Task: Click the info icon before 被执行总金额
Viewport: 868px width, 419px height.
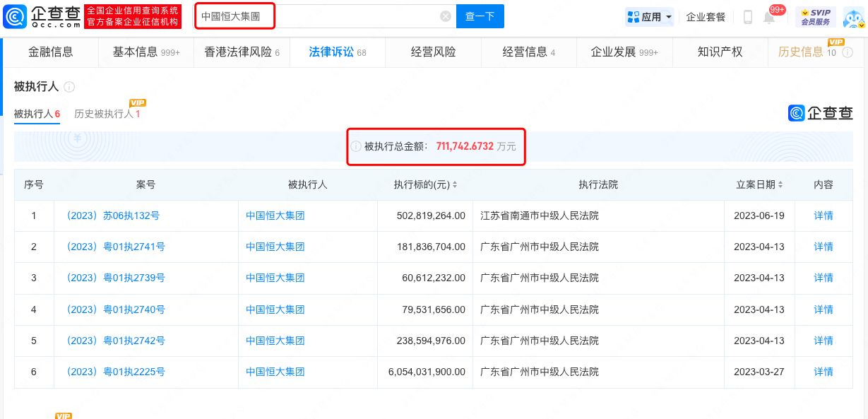Action: tap(357, 146)
